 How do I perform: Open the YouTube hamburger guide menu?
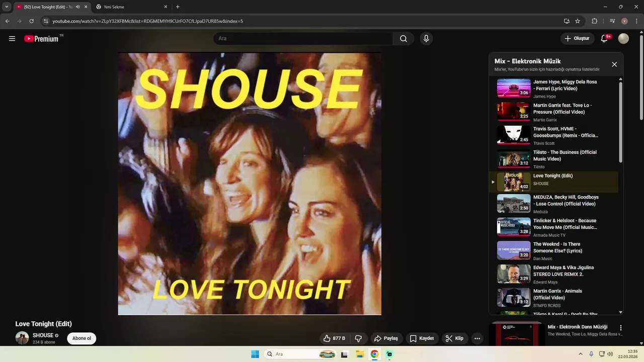pyautogui.click(x=12, y=39)
